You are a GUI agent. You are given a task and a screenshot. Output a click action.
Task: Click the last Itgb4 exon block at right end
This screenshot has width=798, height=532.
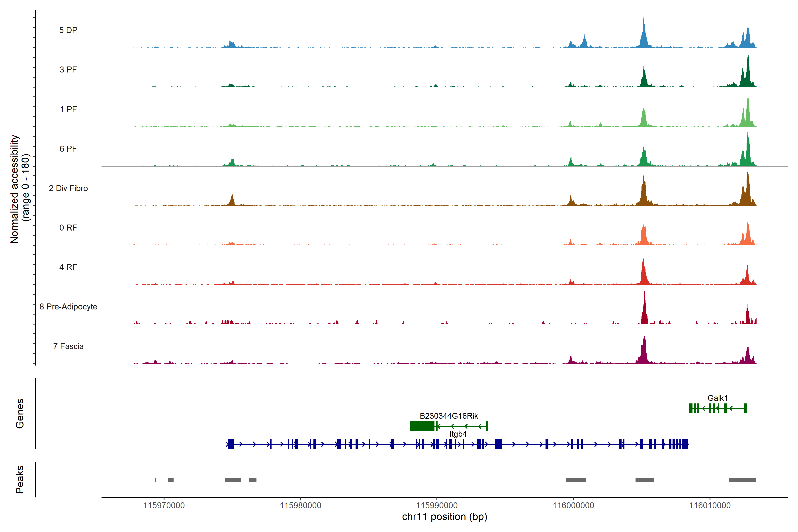tap(685, 444)
